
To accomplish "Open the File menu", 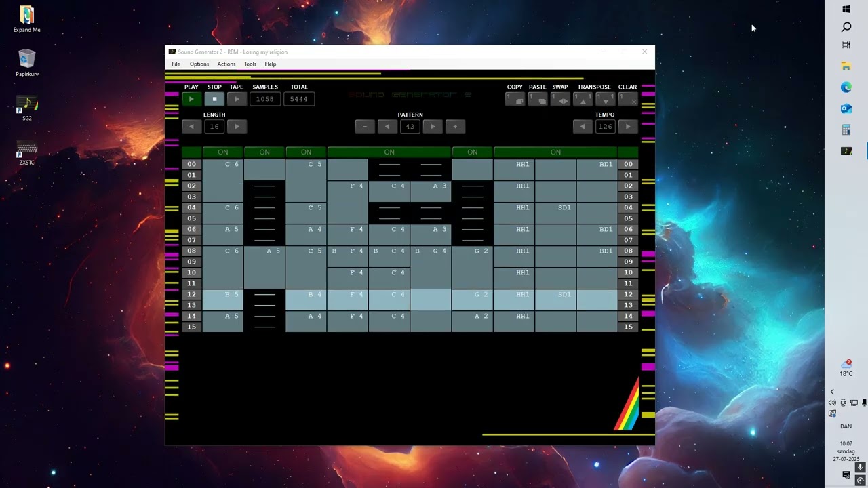I will click(176, 64).
